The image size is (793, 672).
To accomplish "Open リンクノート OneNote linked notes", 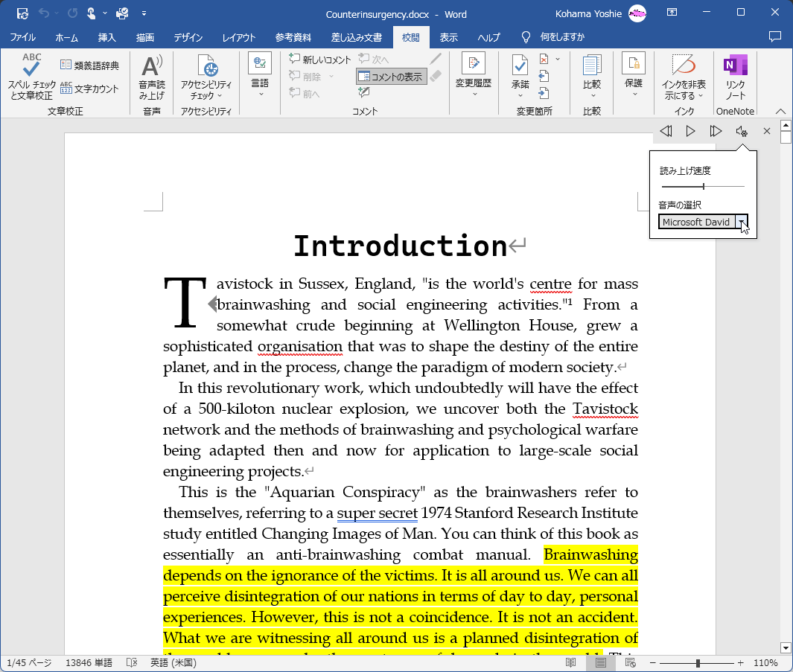I will (x=735, y=77).
